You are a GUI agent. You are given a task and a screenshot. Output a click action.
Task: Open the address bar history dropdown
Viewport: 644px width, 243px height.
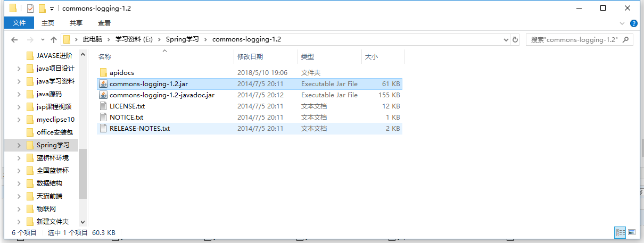coord(506,40)
